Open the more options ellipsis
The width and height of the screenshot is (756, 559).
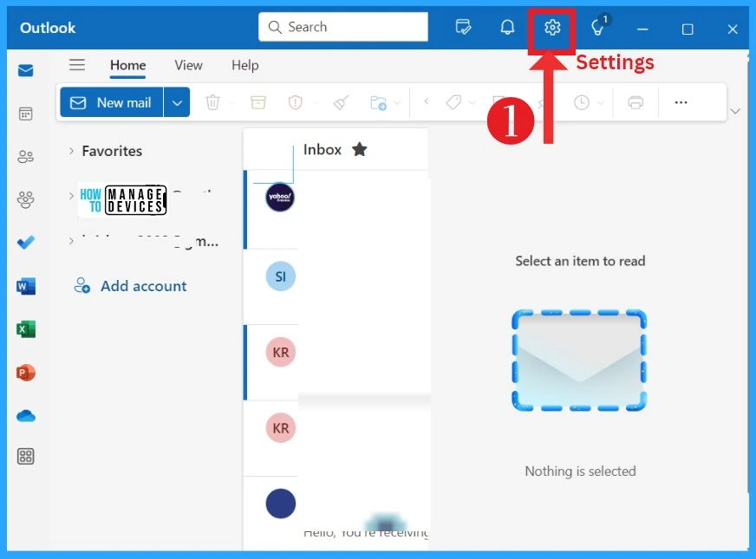click(681, 102)
